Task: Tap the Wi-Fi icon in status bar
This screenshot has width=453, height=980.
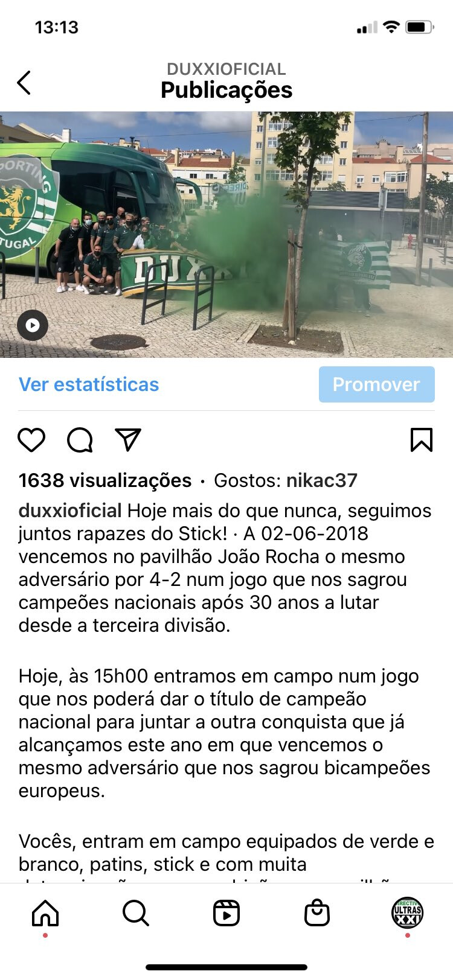Action: tap(391, 27)
